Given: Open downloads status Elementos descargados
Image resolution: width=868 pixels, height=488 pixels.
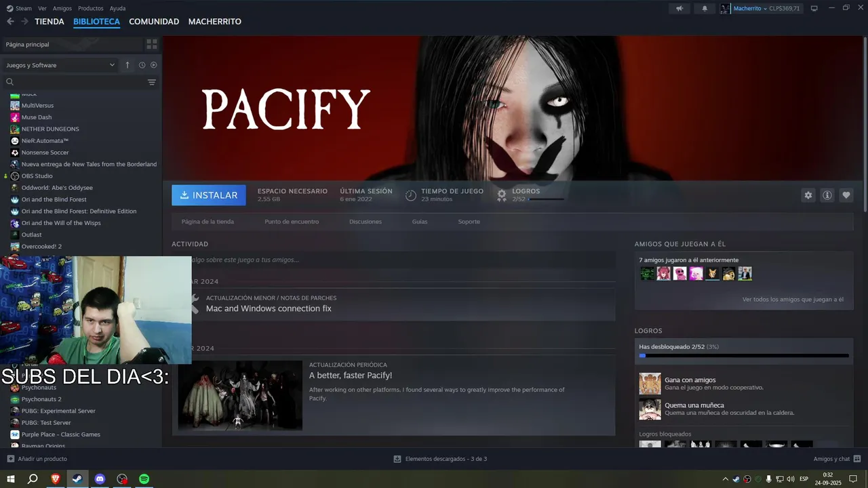Looking at the screenshot, I should pos(440,459).
